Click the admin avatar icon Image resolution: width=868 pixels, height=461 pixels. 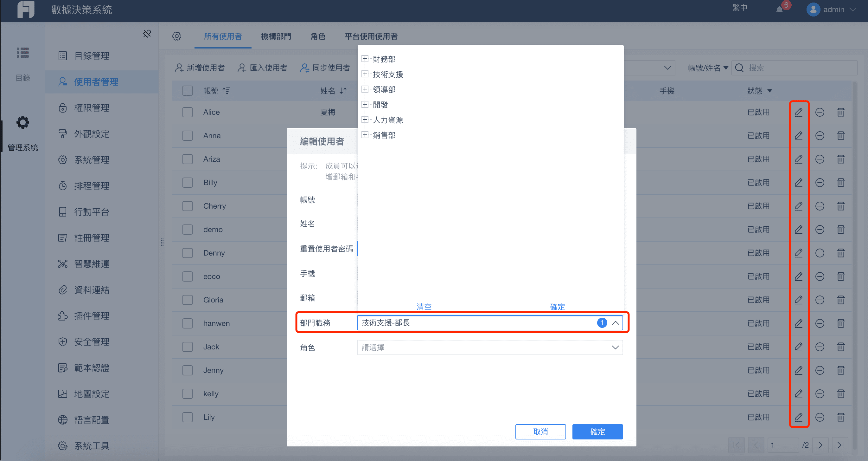point(813,10)
